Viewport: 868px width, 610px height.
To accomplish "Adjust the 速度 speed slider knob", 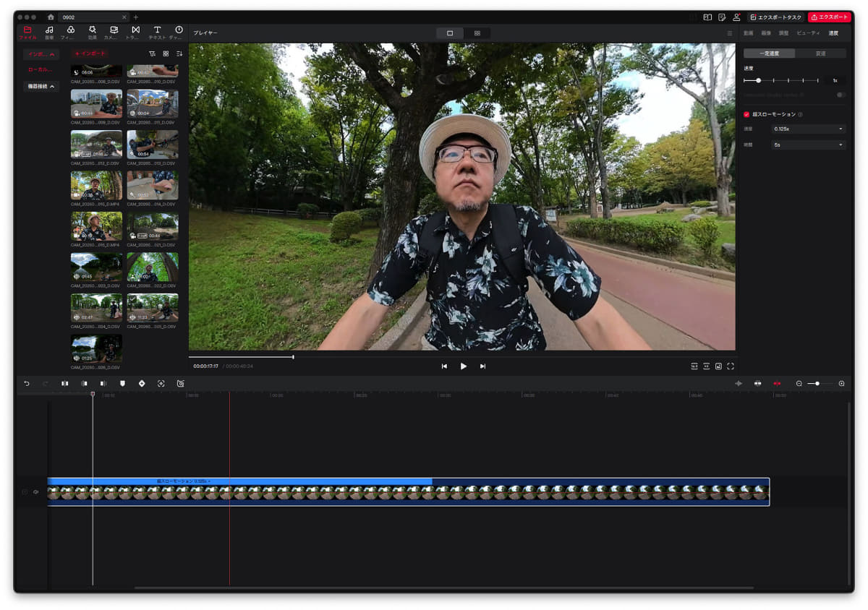I will point(758,80).
